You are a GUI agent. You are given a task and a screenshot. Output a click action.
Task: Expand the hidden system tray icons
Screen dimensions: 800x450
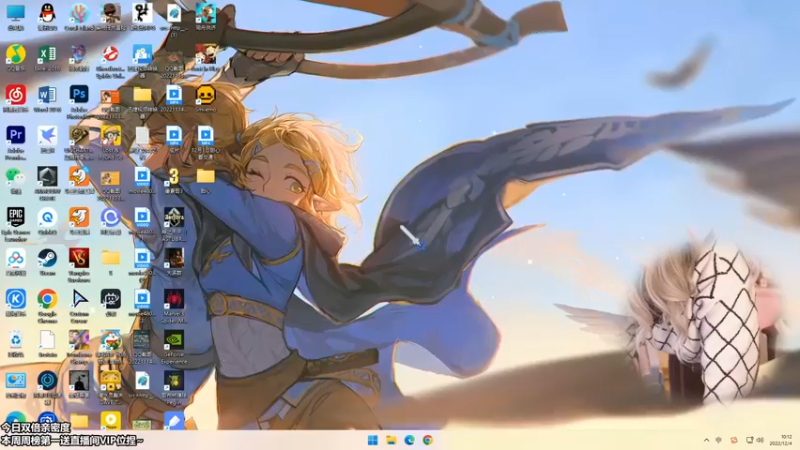coord(706,440)
